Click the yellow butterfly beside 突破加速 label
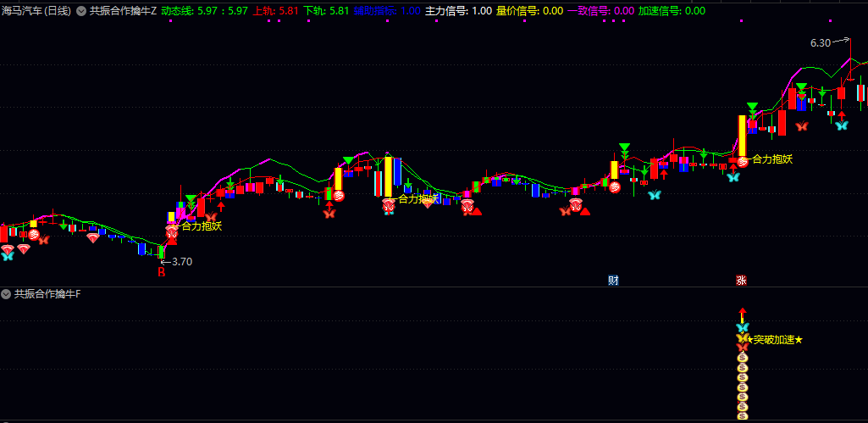This screenshot has width=868, height=423. point(742,337)
